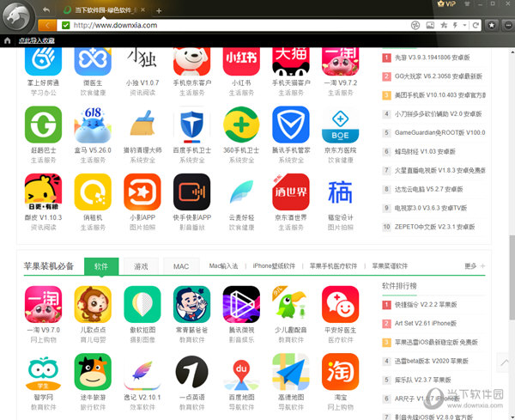Click the VIP badge in title bar
Screen dimensions: 515x420
click(446, 4)
